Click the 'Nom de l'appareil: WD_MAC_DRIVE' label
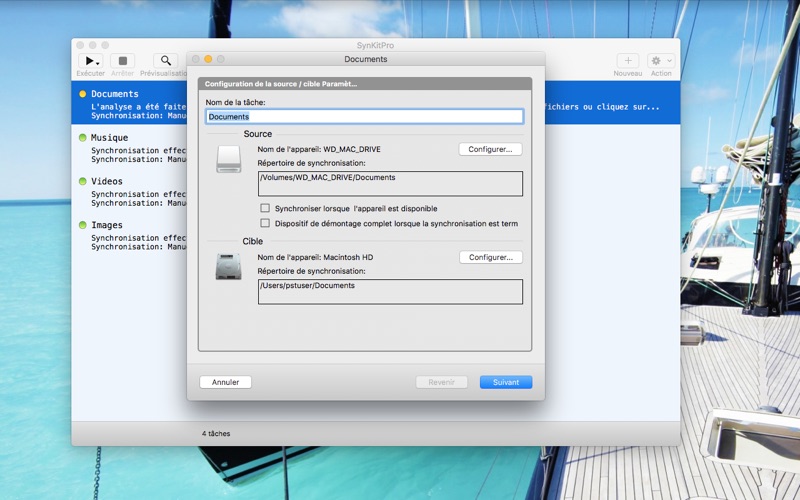Image resolution: width=800 pixels, height=500 pixels. click(319, 149)
